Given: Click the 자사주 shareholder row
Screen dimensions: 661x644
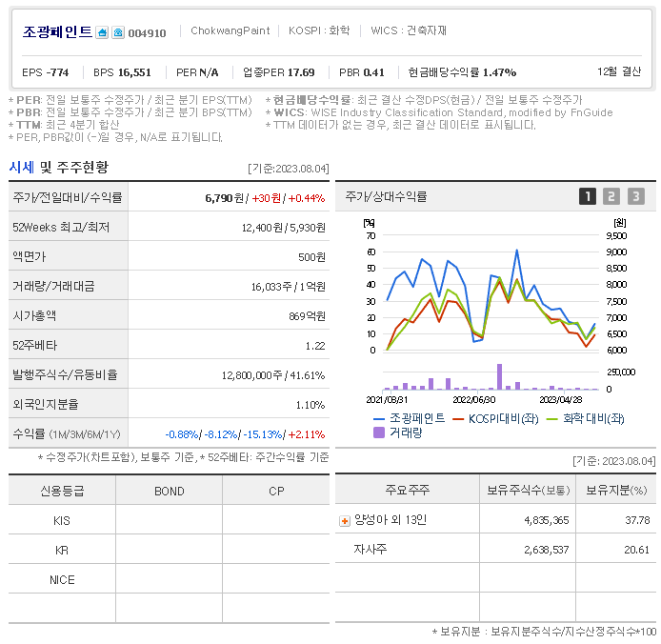Looking at the screenshot, I should (x=495, y=550).
